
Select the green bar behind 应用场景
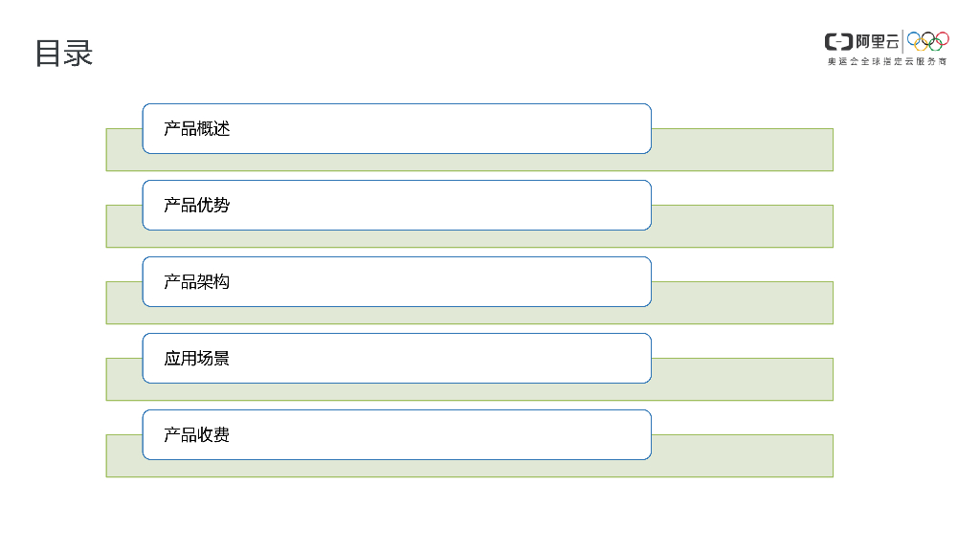click(x=742, y=380)
